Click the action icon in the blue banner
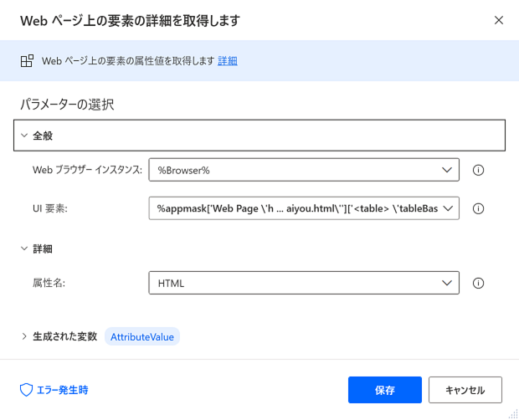Screen dimensions: 519x420 (27, 61)
